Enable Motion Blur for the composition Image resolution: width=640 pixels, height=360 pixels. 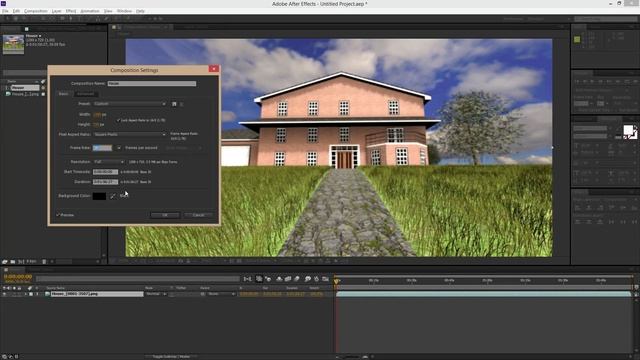(x=297, y=279)
